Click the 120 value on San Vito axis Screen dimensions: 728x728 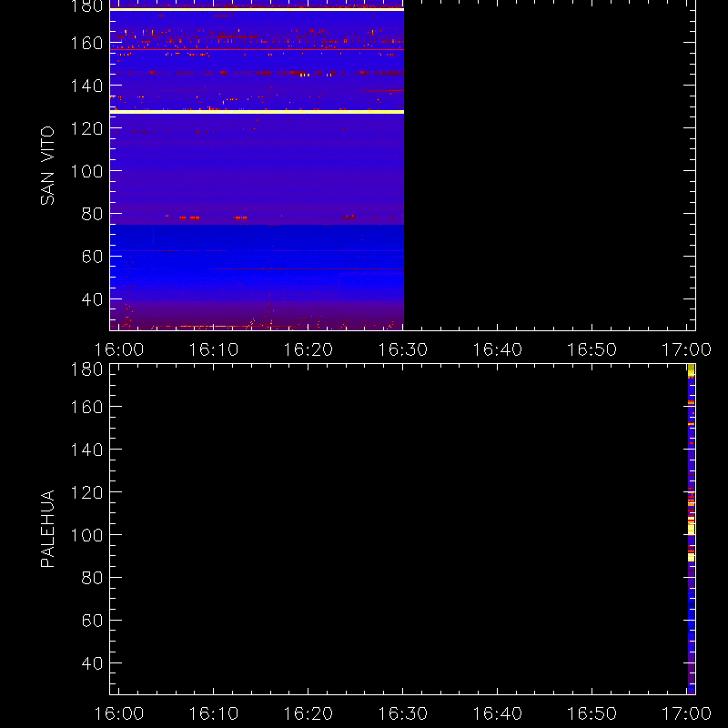pyautogui.click(x=86, y=128)
